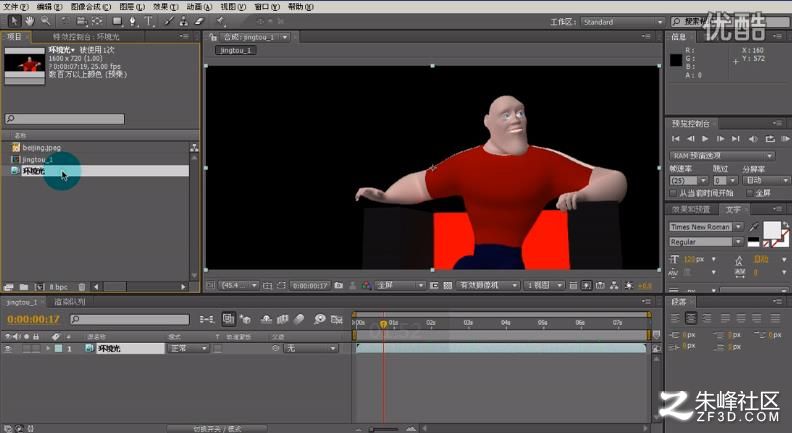The width and height of the screenshot is (792, 433).
Task: Click the region of interest icon
Action: point(433,285)
